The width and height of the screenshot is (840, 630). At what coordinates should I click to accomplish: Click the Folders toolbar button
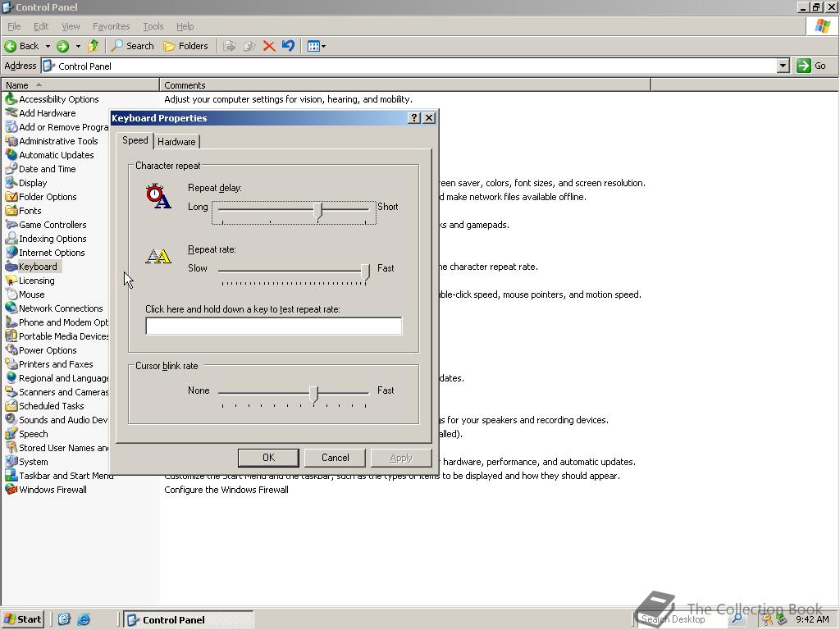185,46
